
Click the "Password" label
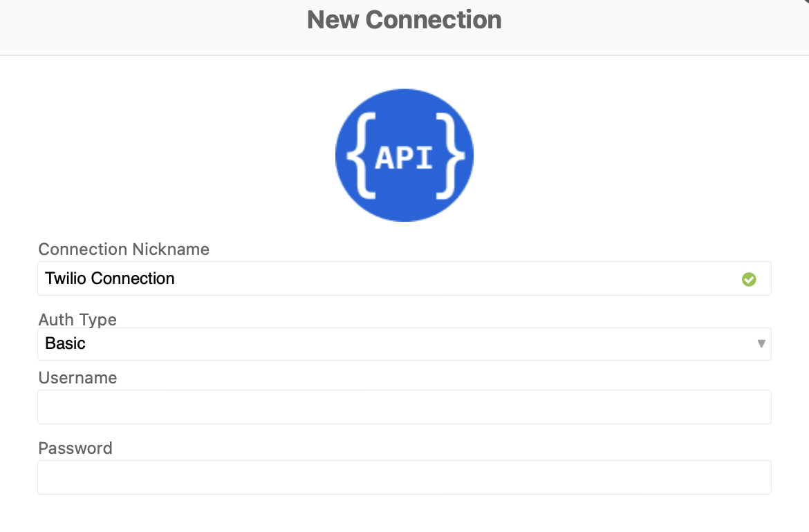75,448
